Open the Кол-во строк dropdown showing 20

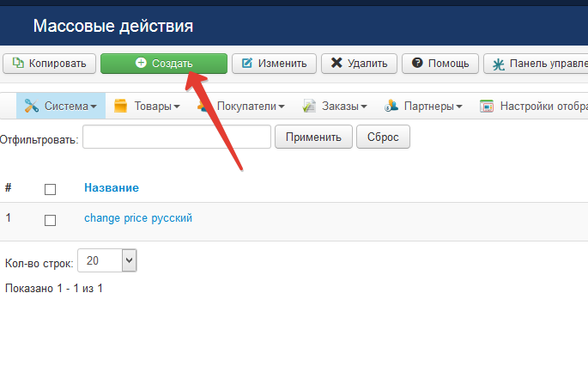tap(107, 260)
